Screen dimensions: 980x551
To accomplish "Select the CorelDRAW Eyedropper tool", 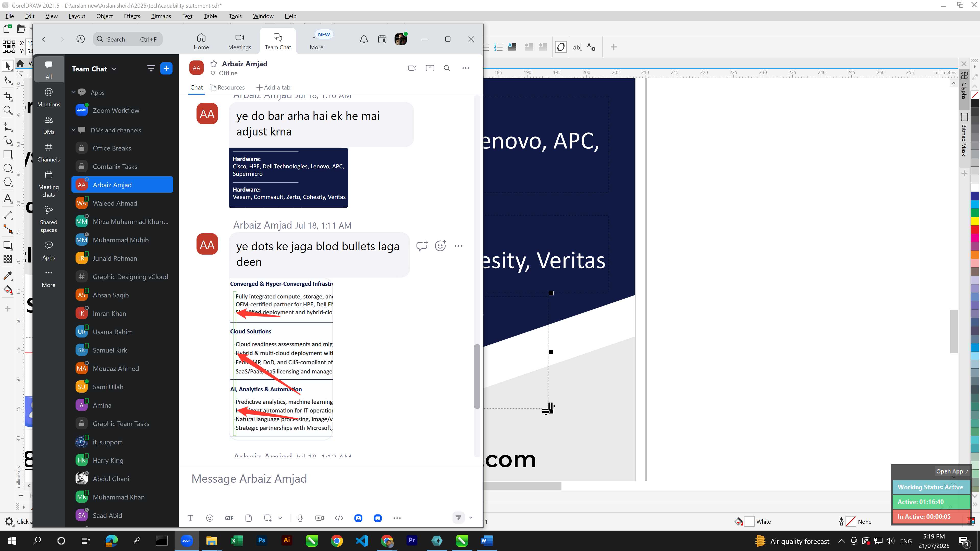I will 8,275.
